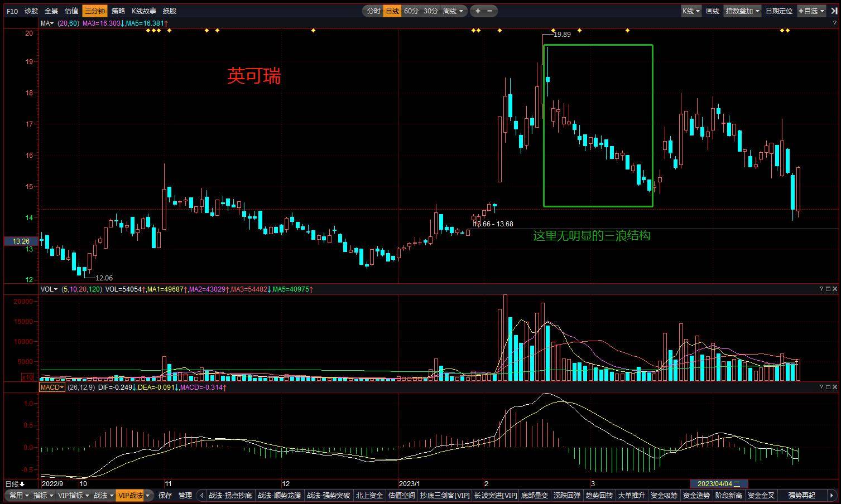Image resolution: width=841 pixels, height=504 pixels.
Task: Switch to 分时 intraday view
Action: (x=373, y=11)
